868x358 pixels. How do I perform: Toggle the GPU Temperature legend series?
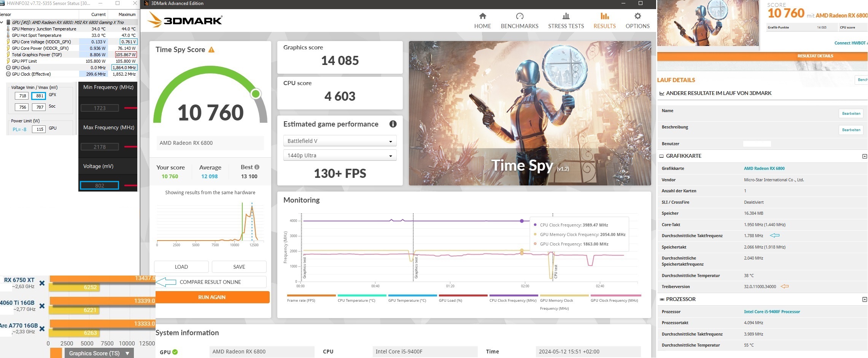click(412, 298)
